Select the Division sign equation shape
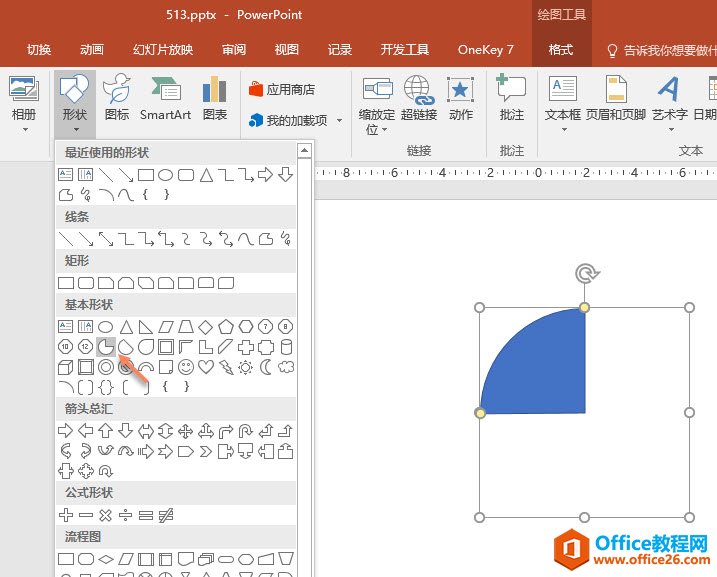 click(125, 515)
